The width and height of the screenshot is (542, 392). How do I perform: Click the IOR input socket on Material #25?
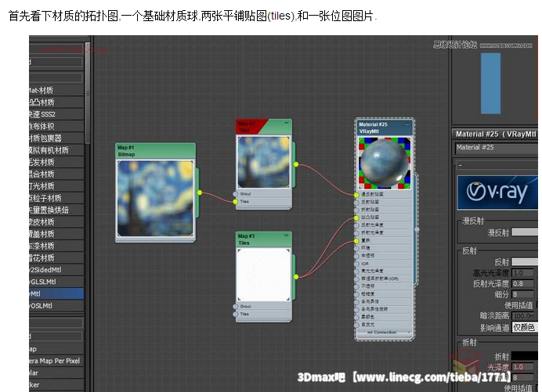pos(356,264)
